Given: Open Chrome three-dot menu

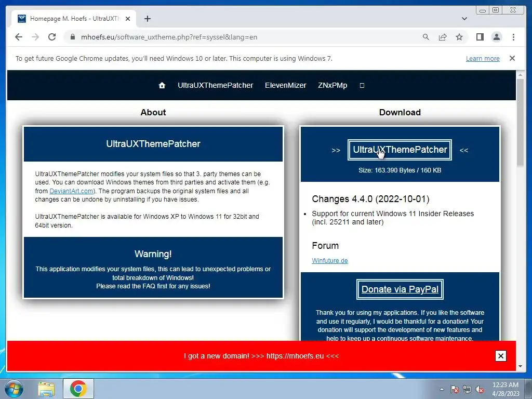Looking at the screenshot, I should pyautogui.click(x=513, y=37).
